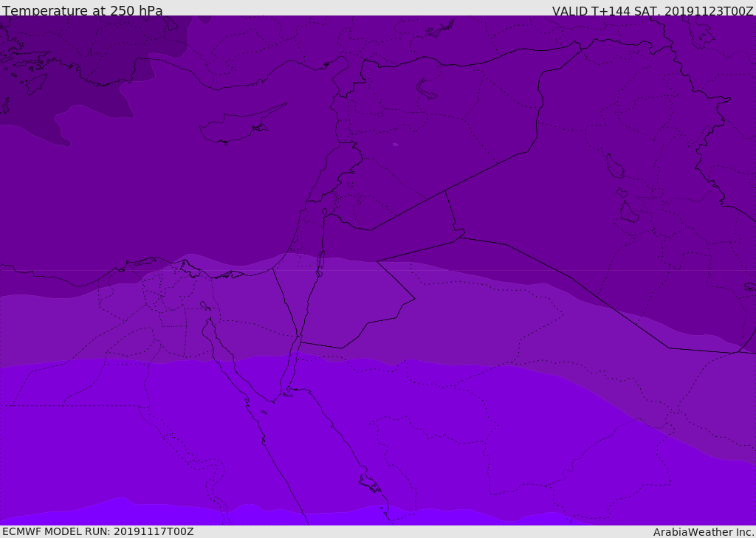Screen dimensions: 756x538
Task: Click the 'ECMWF MODEL RUN: 20191117T00Z' footer text
Action: coord(98,531)
